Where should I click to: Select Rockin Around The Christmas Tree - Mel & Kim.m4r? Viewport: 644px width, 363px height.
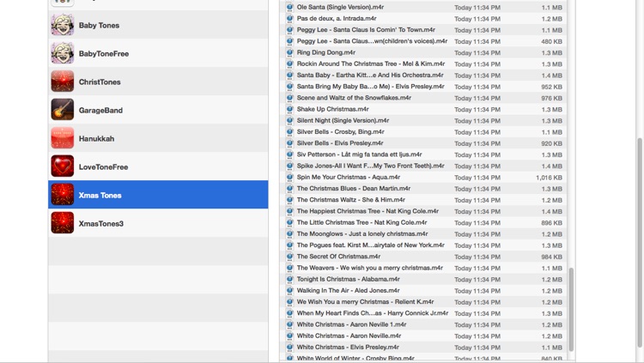[x=371, y=64]
